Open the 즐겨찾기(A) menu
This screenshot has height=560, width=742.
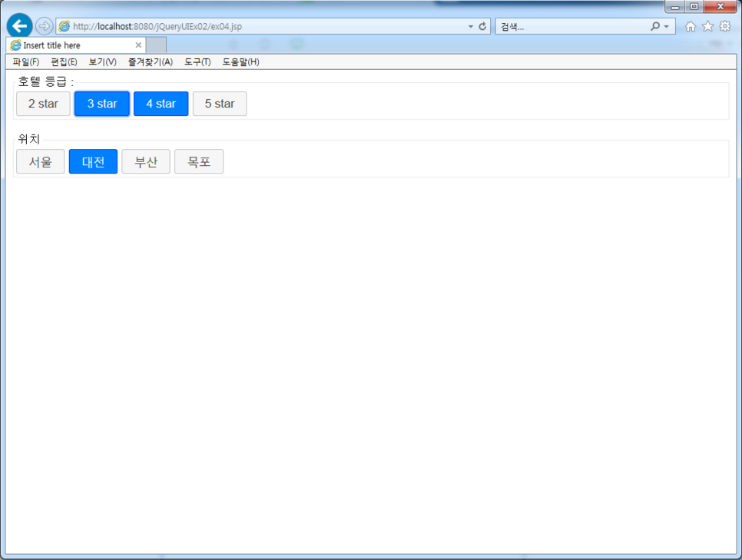pyautogui.click(x=151, y=62)
